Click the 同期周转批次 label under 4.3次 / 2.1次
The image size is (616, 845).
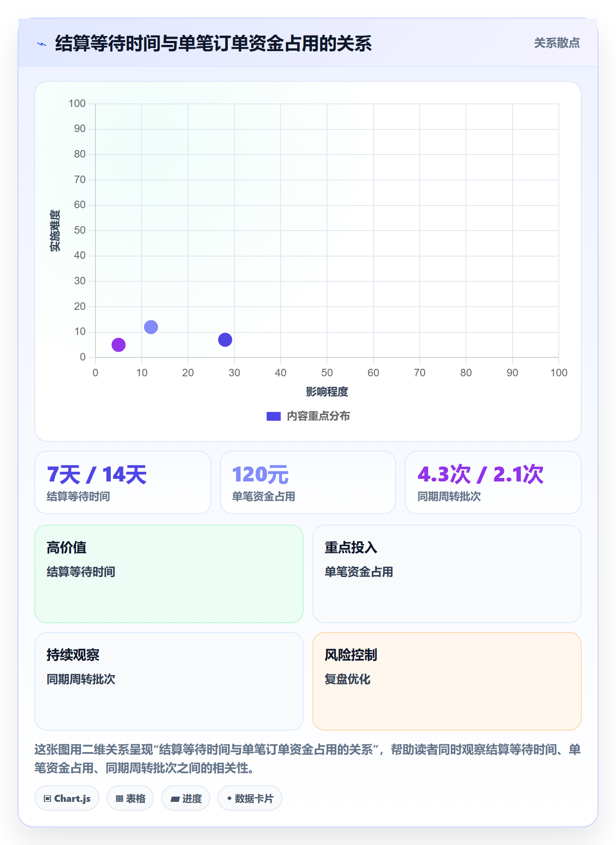click(x=449, y=496)
